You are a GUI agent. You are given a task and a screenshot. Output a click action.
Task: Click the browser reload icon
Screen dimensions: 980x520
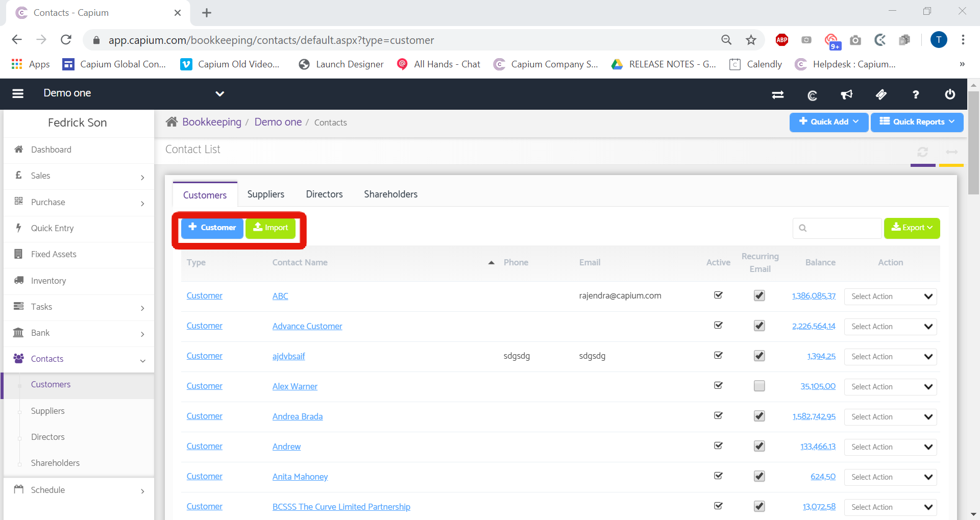click(66, 40)
